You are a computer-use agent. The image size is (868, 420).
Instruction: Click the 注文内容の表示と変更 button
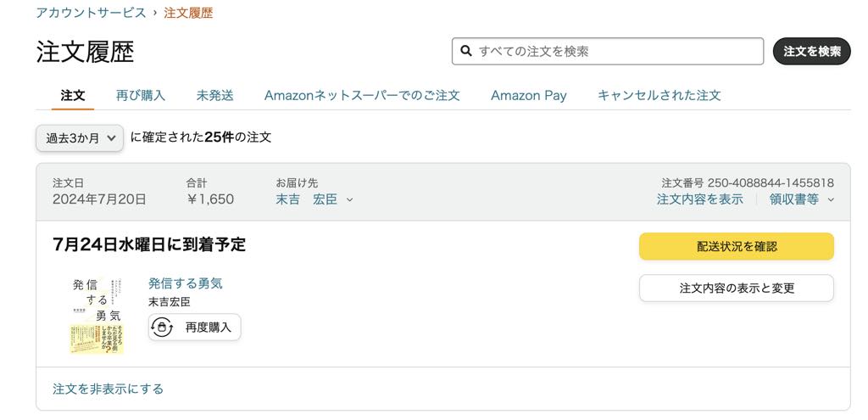pyautogui.click(x=737, y=288)
